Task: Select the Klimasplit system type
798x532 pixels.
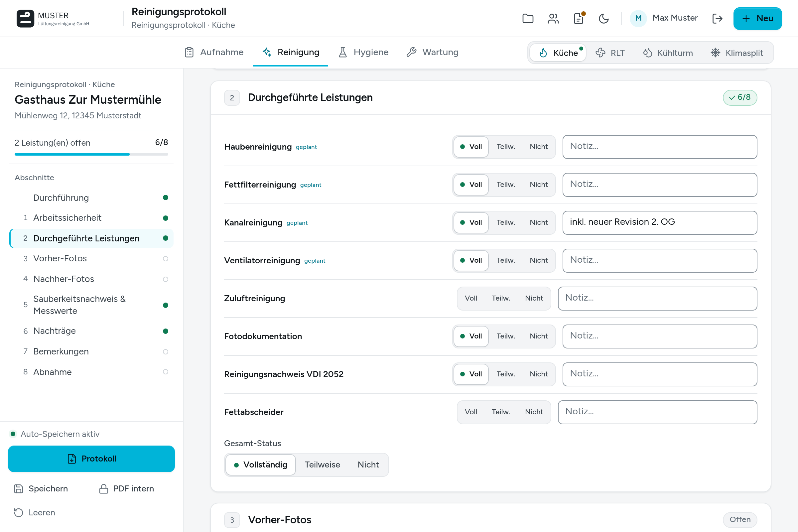Action: pos(736,53)
